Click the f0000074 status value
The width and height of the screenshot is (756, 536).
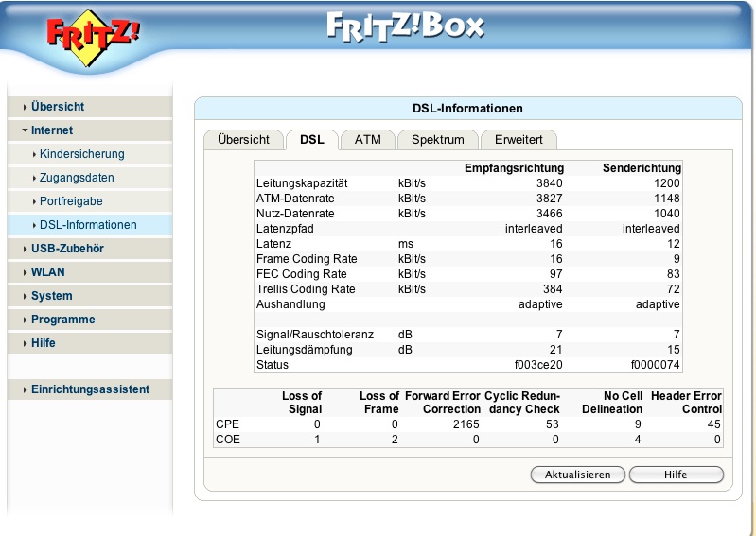(656, 365)
